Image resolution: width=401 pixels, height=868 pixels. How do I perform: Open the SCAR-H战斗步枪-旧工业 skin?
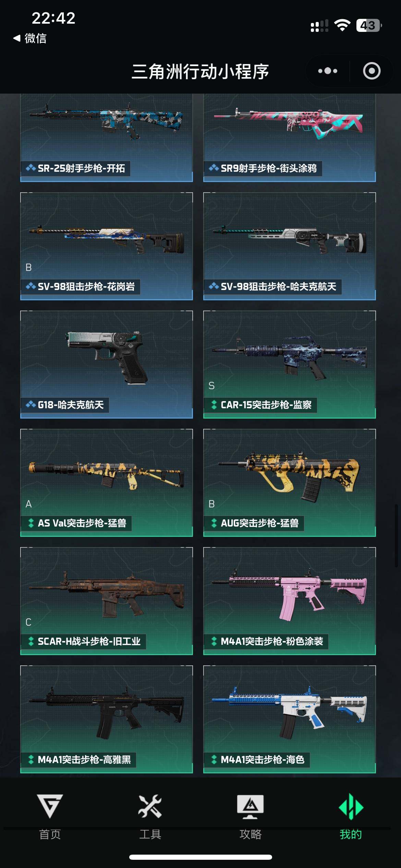(x=107, y=601)
